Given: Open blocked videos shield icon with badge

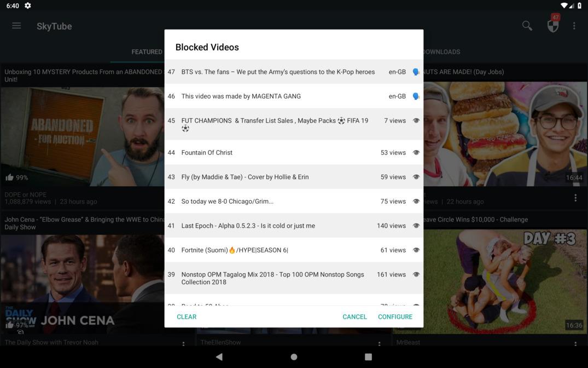Looking at the screenshot, I should pyautogui.click(x=553, y=25).
